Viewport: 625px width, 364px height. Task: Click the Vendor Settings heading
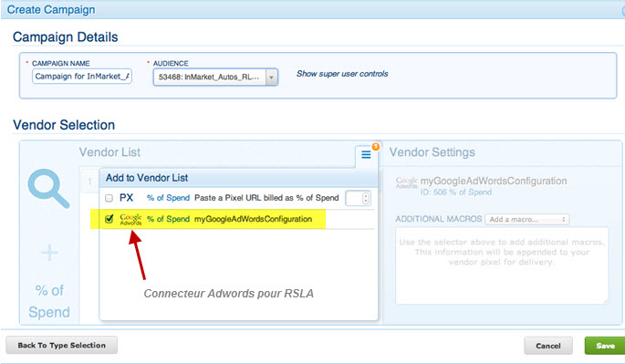(432, 152)
